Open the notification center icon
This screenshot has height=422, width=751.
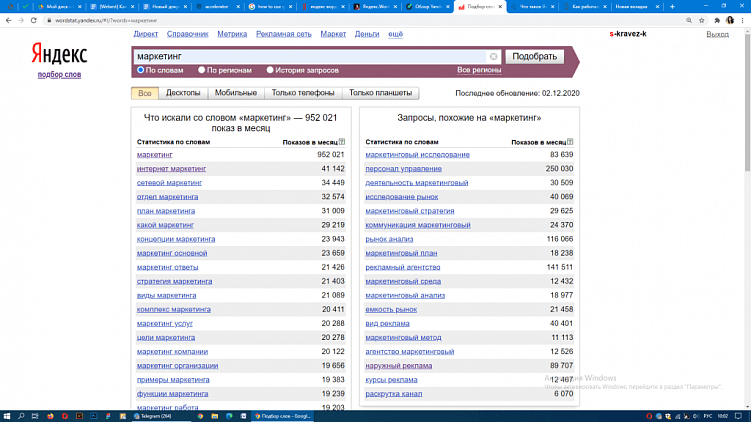[739, 416]
